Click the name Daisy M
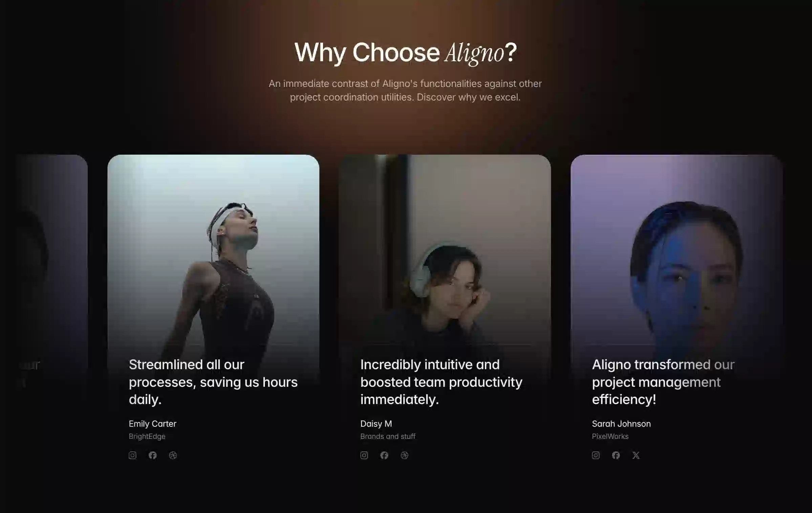812x513 pixels. [376, 424]
